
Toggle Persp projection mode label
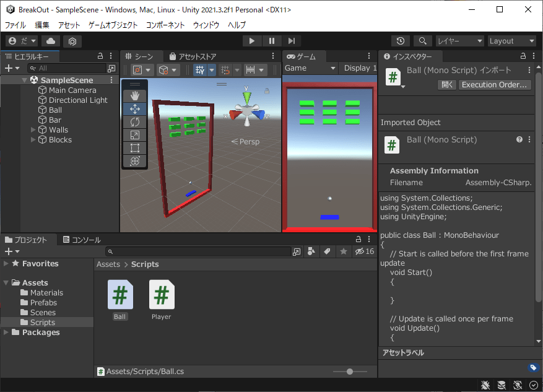245,142
